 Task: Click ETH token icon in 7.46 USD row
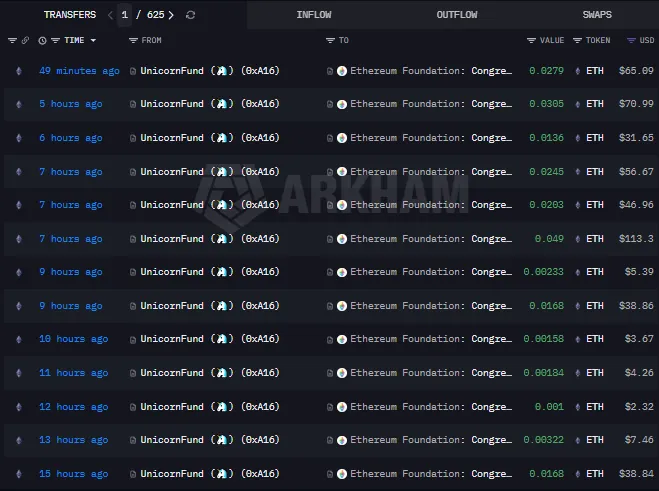[577, 440]
